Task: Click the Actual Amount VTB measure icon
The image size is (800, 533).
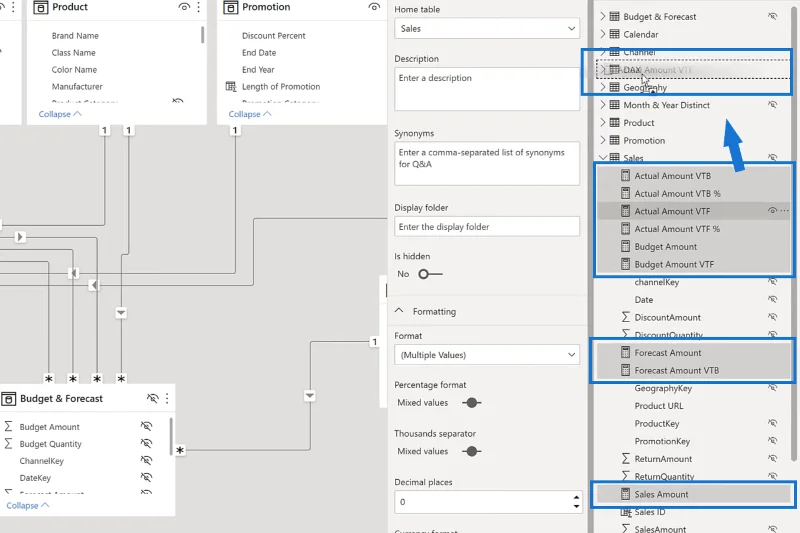Action: [x=625, y=176]
